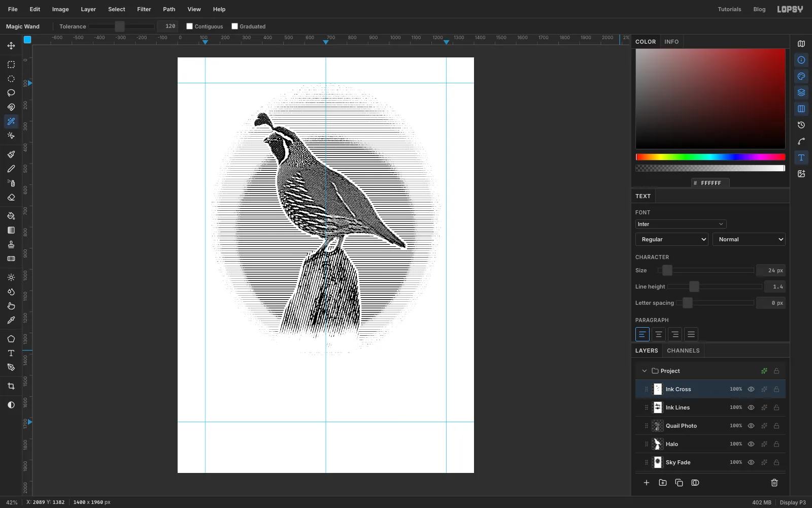Screen dimensions: 812x508
Task: Select the Crop tool
Action: (11, 386)
